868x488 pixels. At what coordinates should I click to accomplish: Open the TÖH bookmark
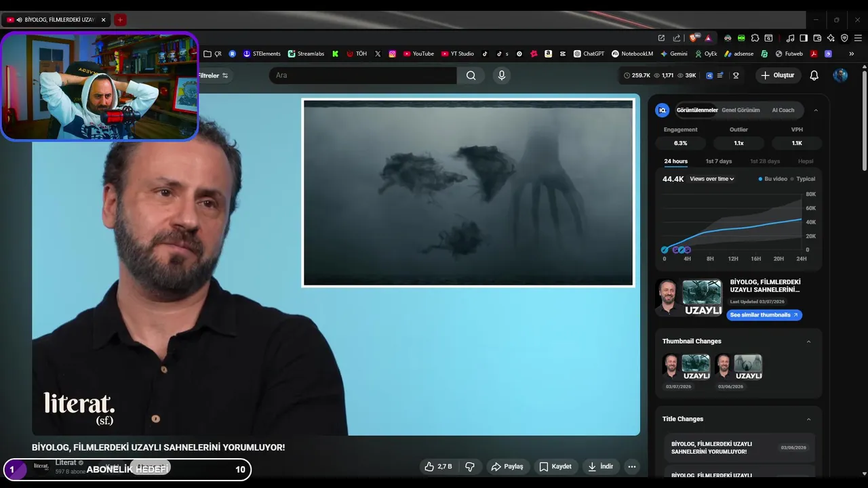(356, 54)
